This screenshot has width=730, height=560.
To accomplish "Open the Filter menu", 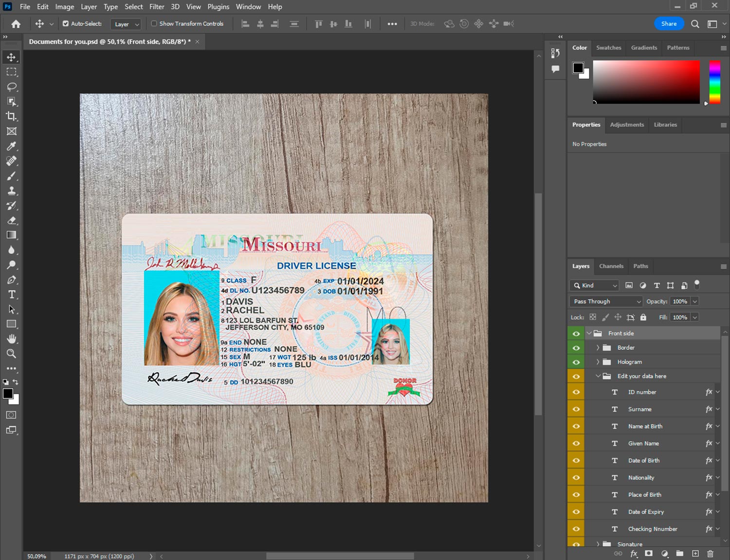I will (156, 7).
